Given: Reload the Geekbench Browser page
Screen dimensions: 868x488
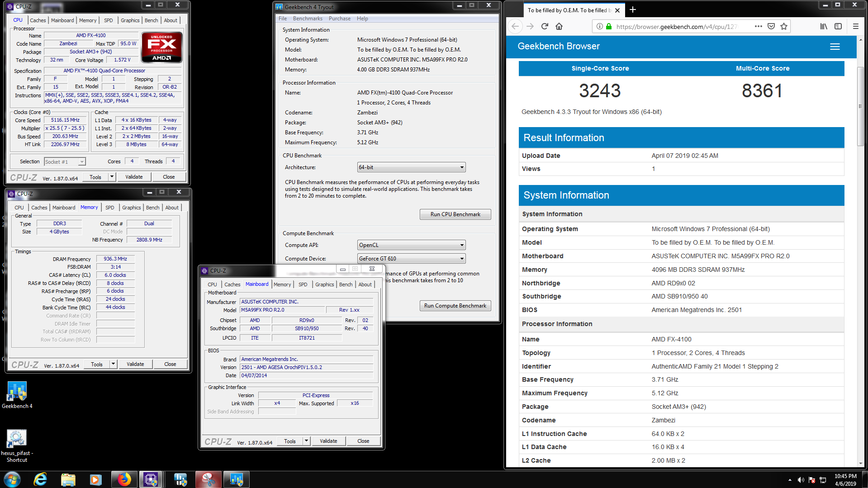Looking at the screenshot, I should tap(545, 26).
